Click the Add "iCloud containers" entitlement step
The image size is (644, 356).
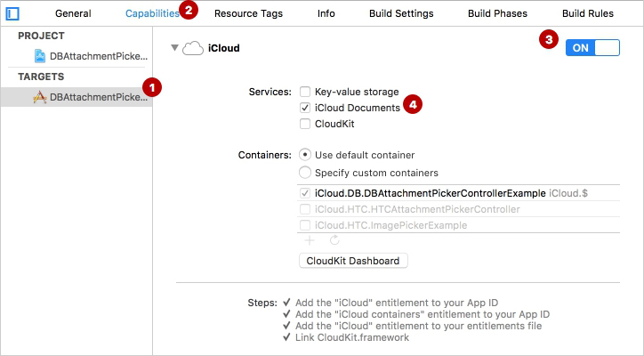coord(423,314)
